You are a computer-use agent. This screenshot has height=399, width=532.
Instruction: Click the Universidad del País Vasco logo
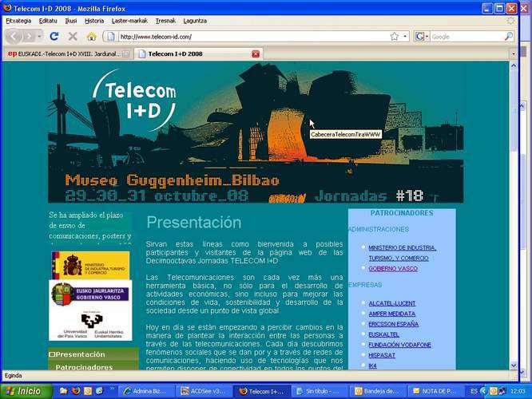pyautogui.click(x=90, y=324)
